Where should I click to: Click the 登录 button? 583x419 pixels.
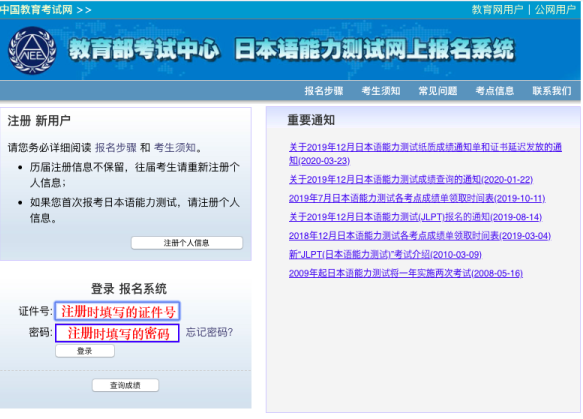pyautogui.click(x=85, y=351)
